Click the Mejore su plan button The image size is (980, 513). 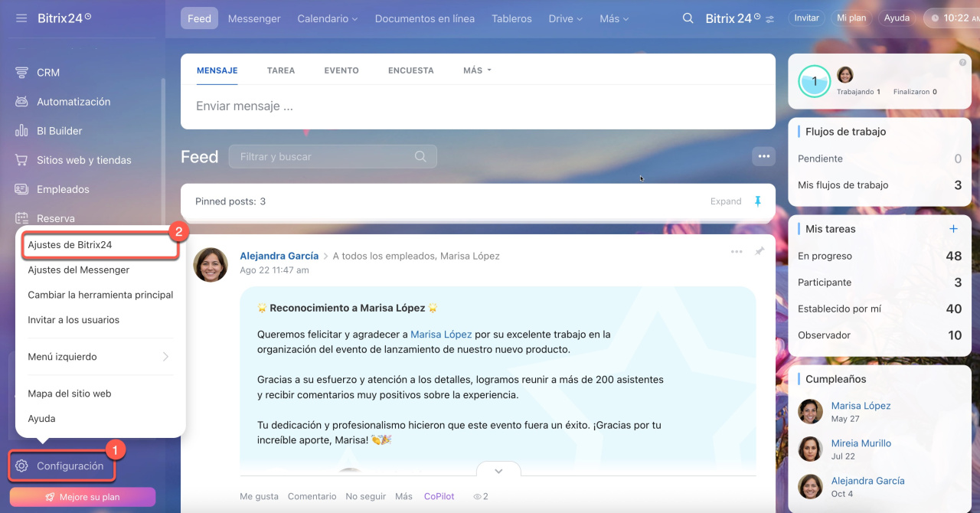pyautogui.click(x=83, y=497)
